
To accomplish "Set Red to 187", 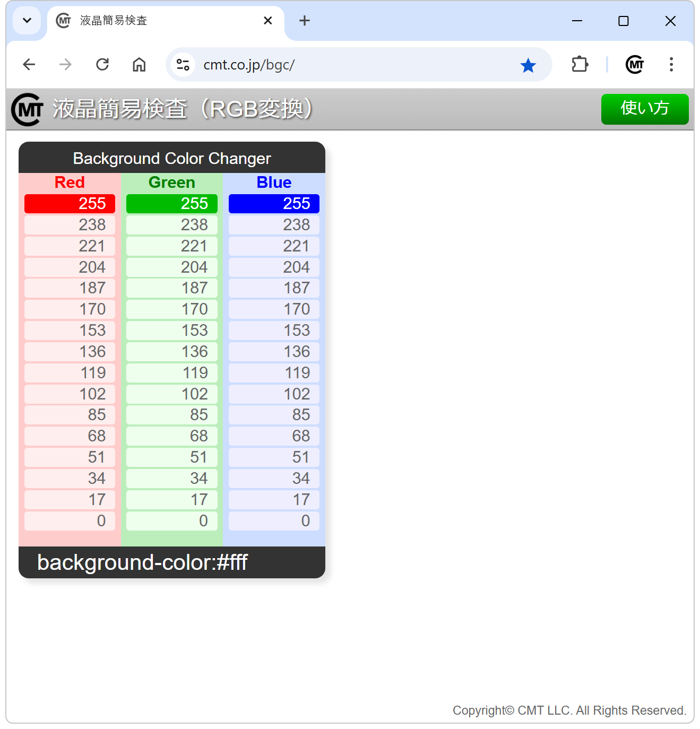I will (70, 288).
